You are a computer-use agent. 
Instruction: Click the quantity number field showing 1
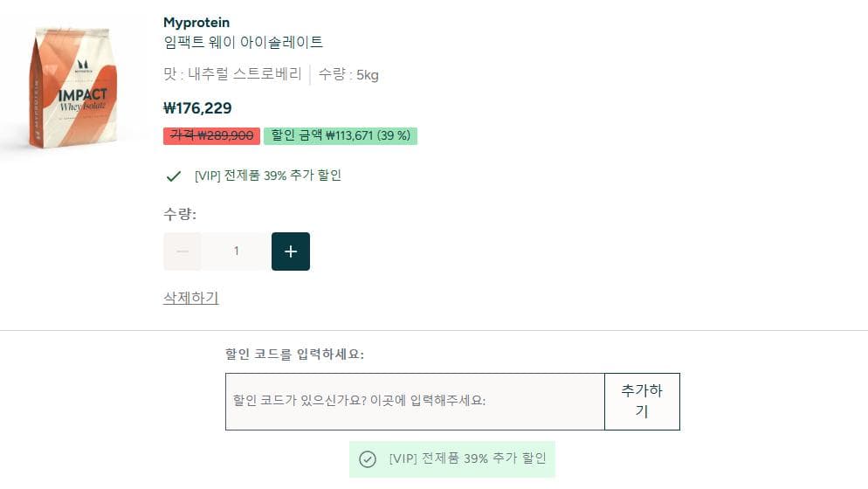[236, 251]
